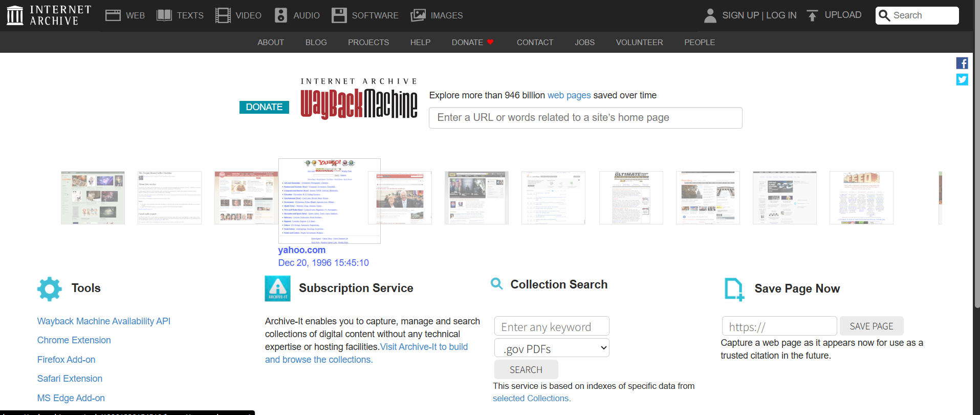Click the Collection SEARCH button

pos(526,369)
